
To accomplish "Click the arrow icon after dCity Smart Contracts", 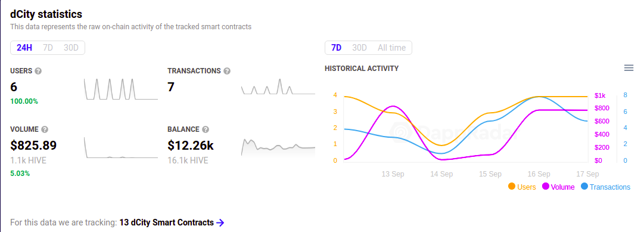I will (x=220, y=222).
